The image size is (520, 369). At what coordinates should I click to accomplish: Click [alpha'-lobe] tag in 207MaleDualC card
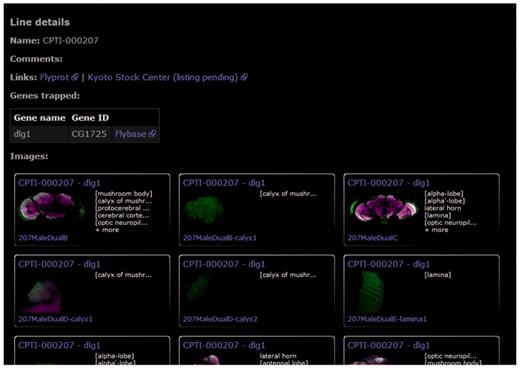tap(445, 201)
